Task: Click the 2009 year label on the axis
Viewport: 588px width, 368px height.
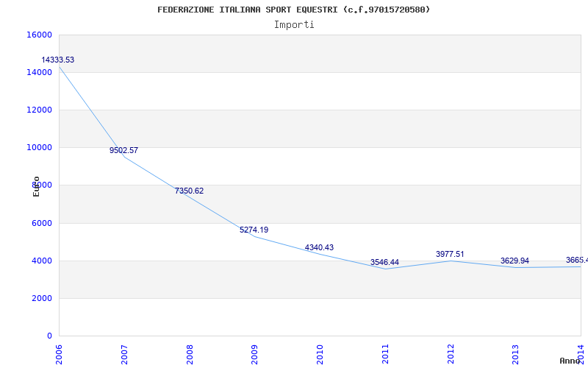Action: pyautogui.click(x=254, y=353)
